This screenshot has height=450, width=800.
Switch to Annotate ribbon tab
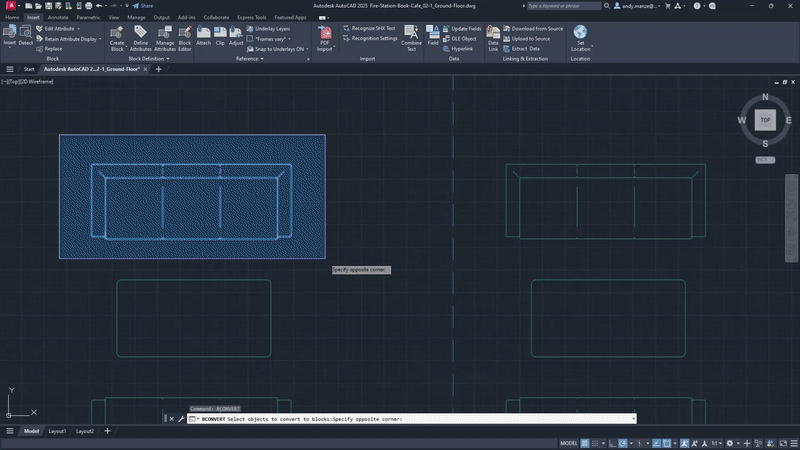[58, 17]
